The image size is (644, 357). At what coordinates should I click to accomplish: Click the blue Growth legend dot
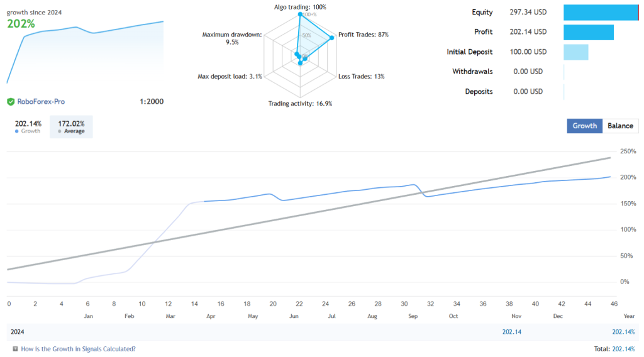17,131
